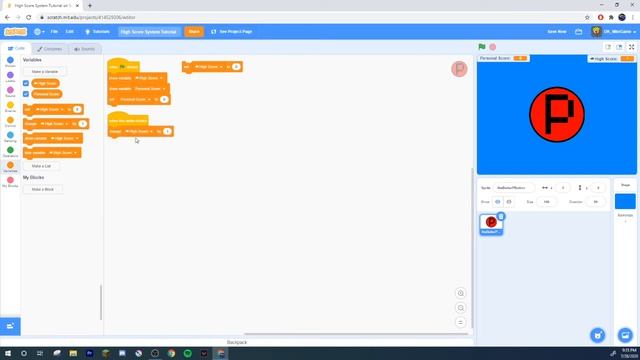Uncheck the Personal Score variable checkbox
The image size is (640, 360).
click(26, 94)
